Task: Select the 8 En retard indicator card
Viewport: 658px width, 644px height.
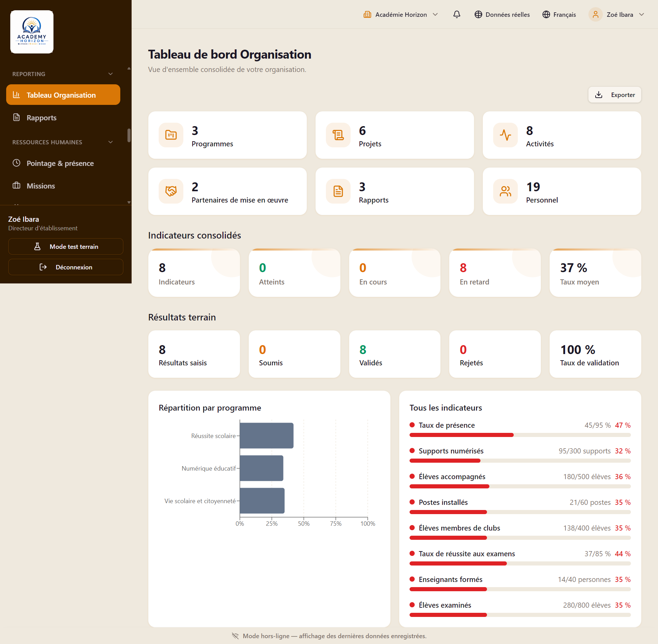Action: (x=495, y=273)
